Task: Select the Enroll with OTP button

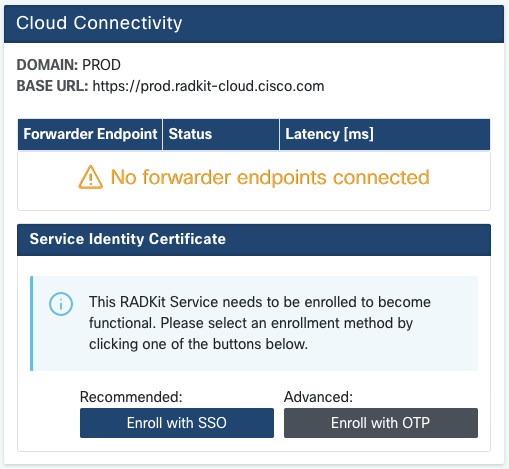Action: pyautogui.click(x=381, y=423)
